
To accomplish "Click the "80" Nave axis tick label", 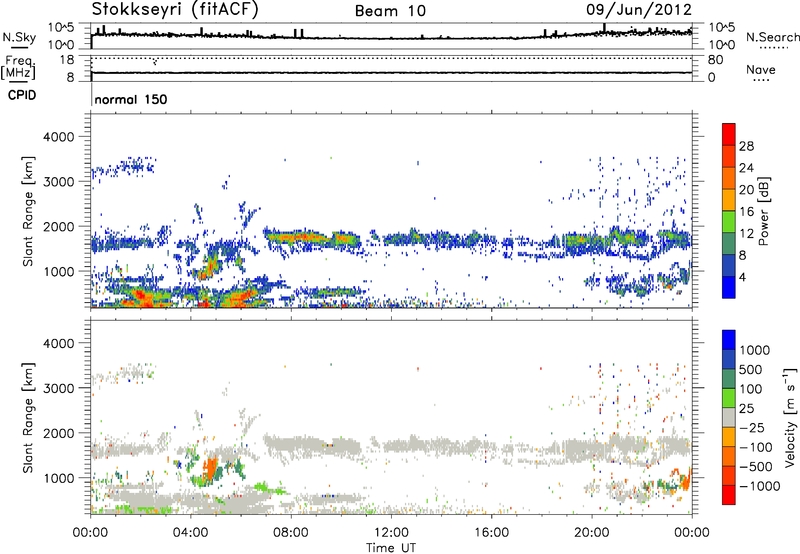I will (715, 60).
